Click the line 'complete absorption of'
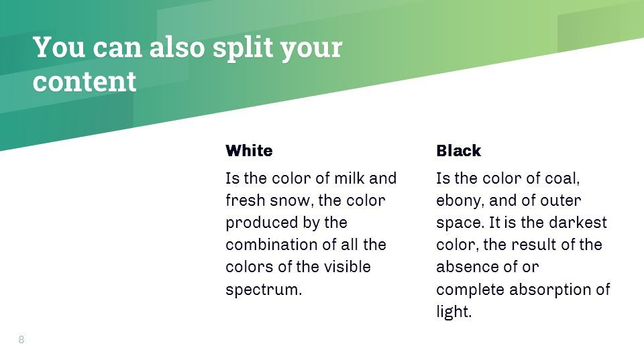The height and width of the screenshot is (362, 644). 523,290
